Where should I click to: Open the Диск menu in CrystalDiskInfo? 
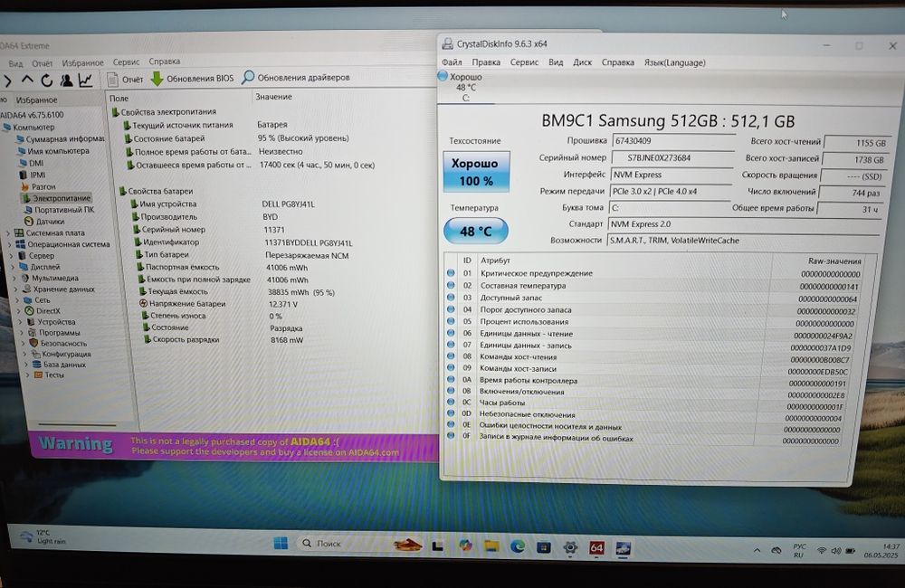(x=582, y=62)
